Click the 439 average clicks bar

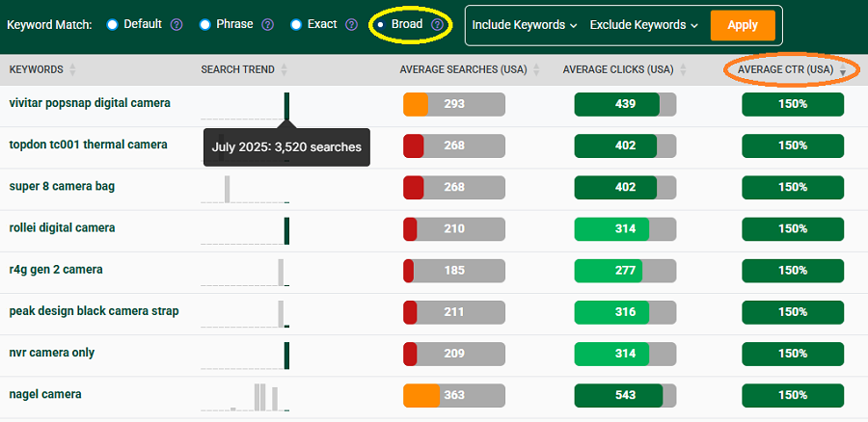tap(625, 104)
